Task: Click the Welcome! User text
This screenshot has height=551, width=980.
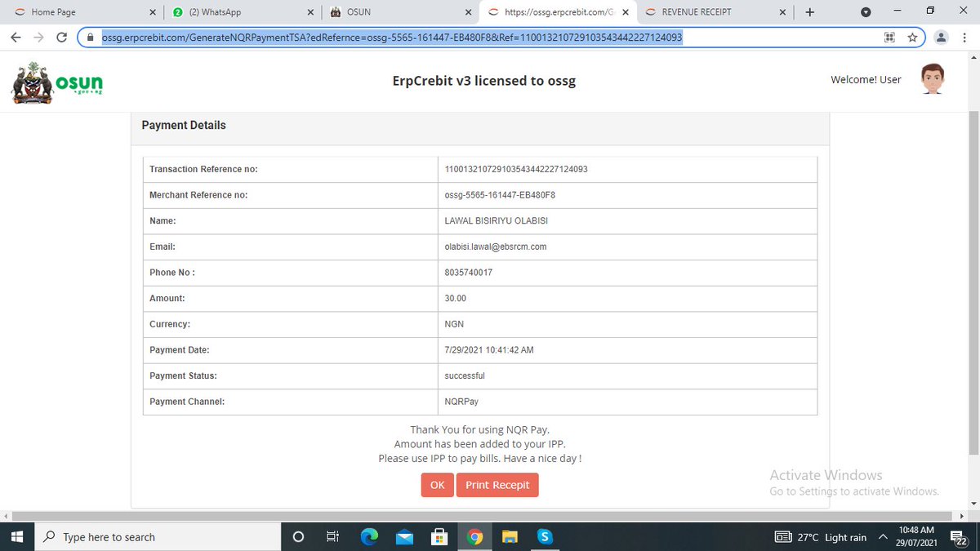Action: (x=866, y=79)
